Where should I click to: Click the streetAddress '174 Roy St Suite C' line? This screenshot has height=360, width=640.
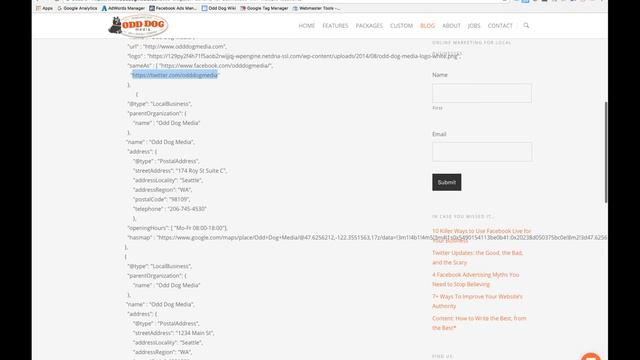180,171
